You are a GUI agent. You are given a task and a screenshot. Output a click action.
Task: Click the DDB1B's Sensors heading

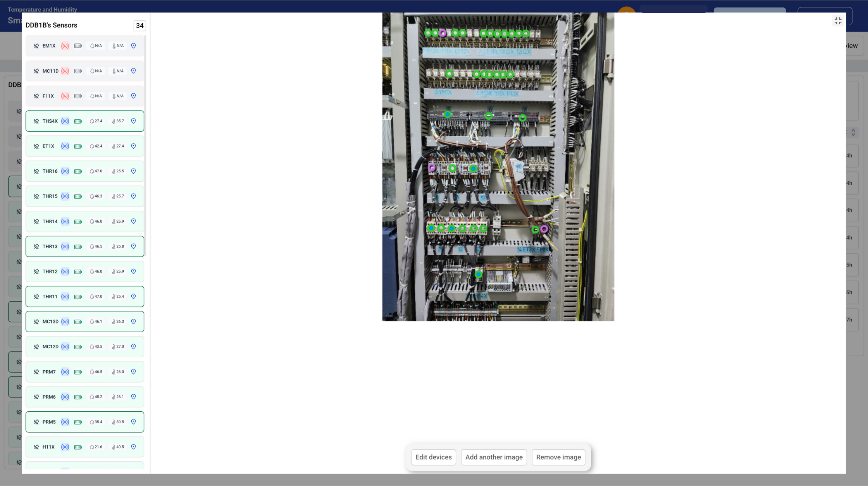pyautogui.click(x=51, y=26)
